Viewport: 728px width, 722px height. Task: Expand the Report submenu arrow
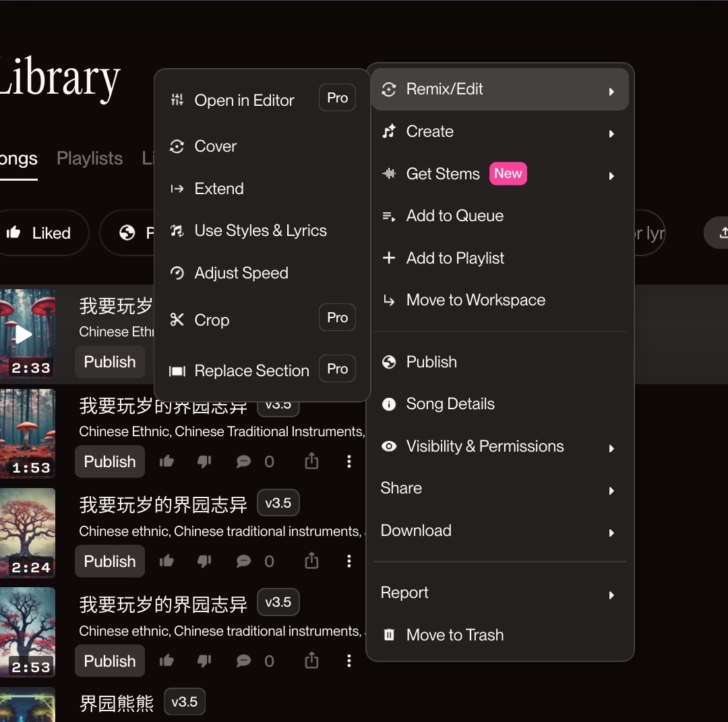coord(611,595)
